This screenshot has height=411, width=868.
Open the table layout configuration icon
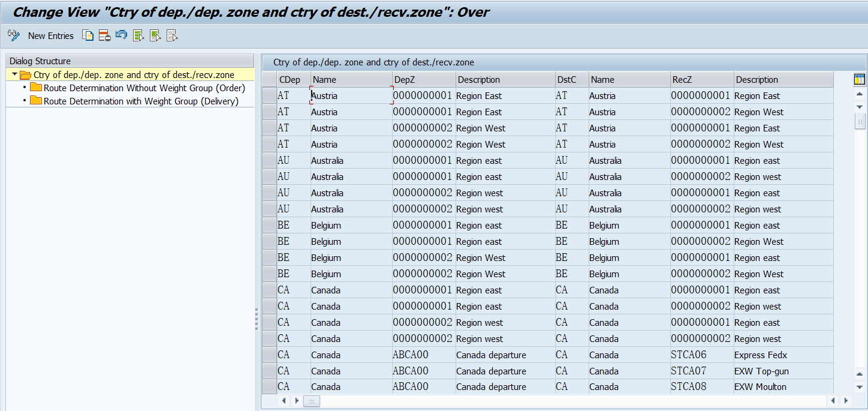pyautogui.click(x=860, y=79)
